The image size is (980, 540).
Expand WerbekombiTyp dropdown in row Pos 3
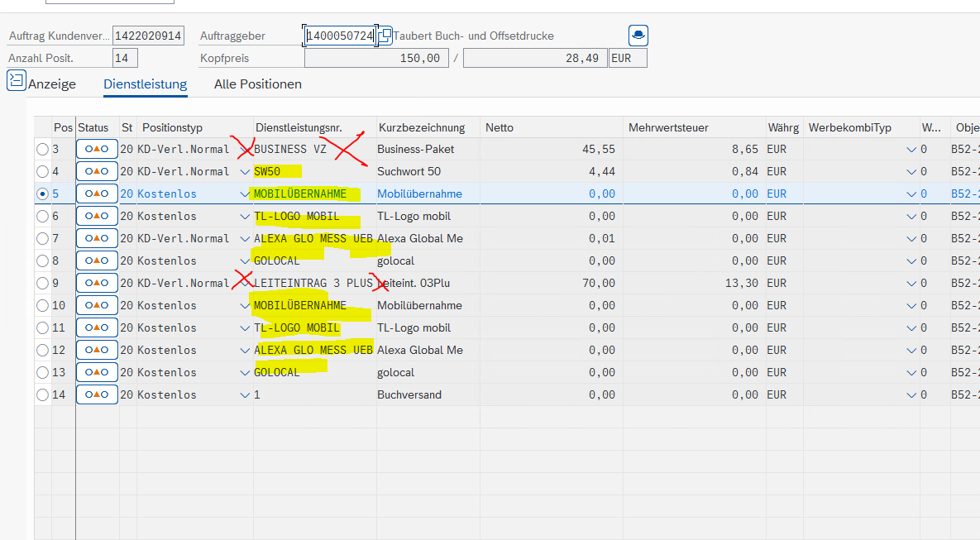coord(911,150)
